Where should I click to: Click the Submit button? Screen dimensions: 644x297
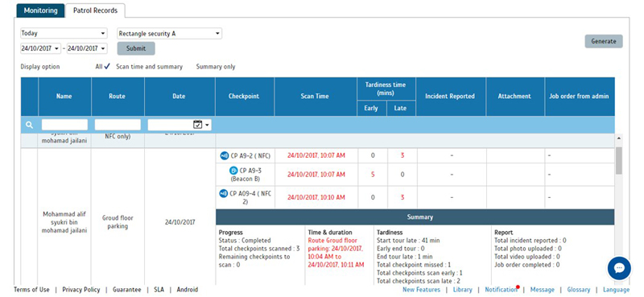point(136,48)
